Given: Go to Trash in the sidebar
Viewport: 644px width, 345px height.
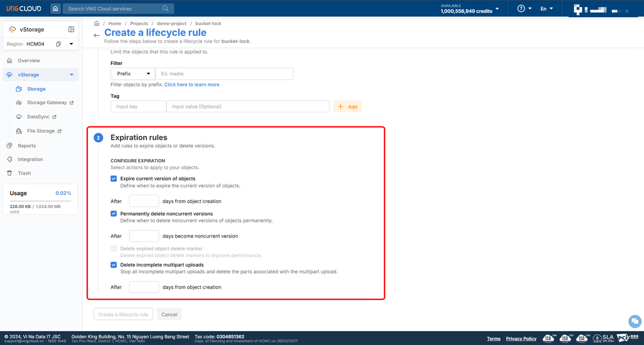Looking at the screenshot, I should coord(24,173).
